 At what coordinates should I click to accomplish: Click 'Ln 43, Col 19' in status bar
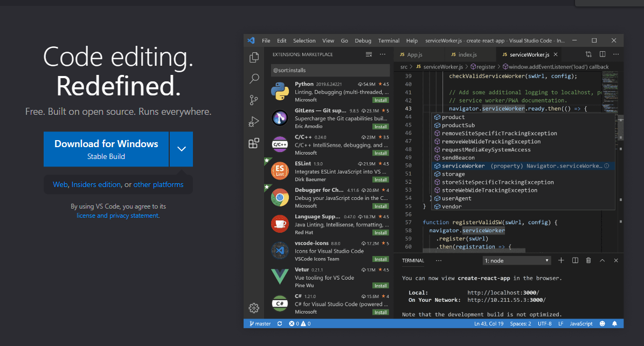pyautogui.click(x=489, y=324)
